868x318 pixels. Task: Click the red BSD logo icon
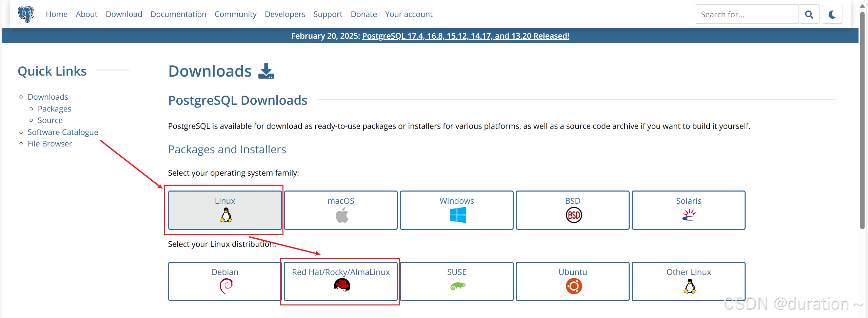point(574,215)
